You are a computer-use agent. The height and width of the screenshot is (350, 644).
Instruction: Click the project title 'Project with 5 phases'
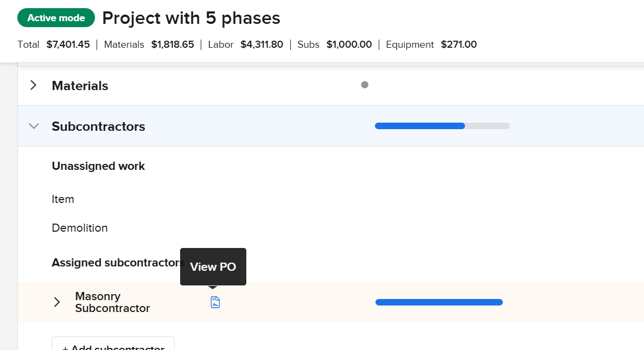(x=191, y=18)
